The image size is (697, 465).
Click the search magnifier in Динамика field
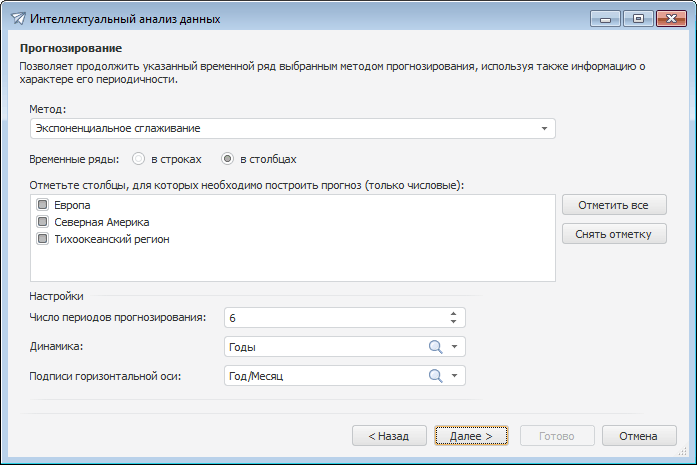pos(435,347)
